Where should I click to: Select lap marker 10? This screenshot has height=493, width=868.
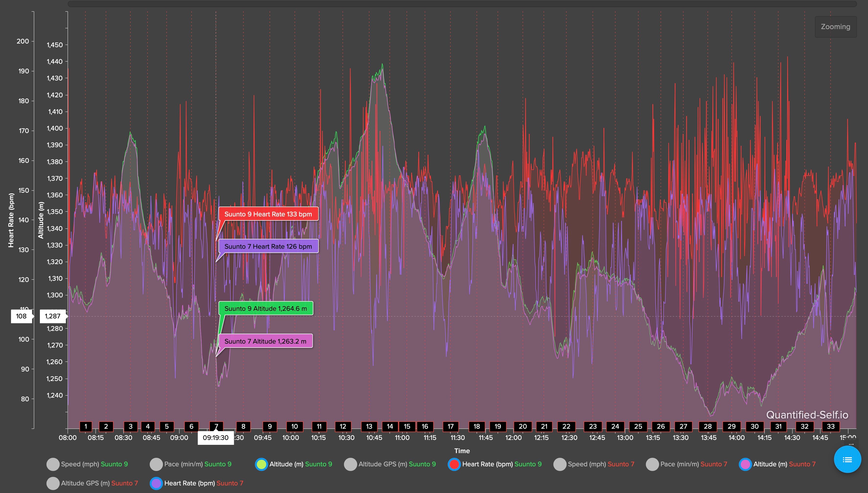click(295, 427)
